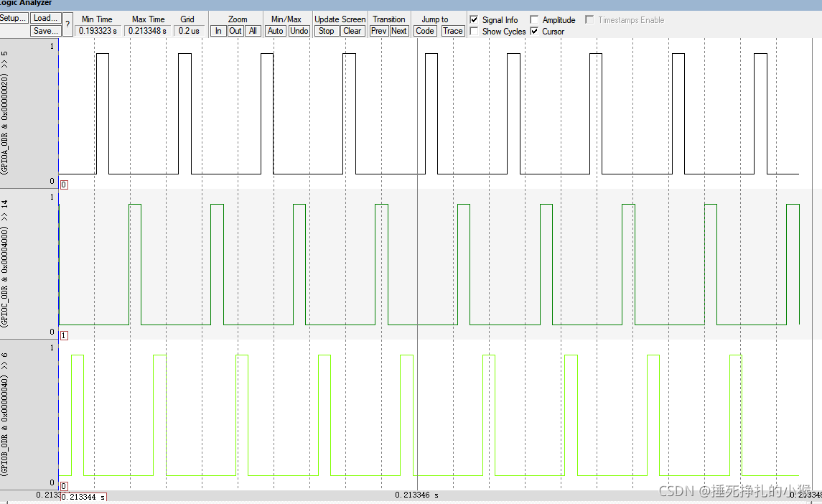The width and height of the screenshot is (822, 504).
Task: Click the Load... button
Action: point(45,18)
